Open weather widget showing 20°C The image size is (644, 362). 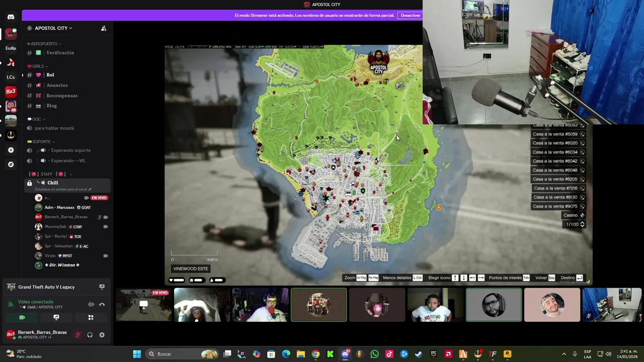24,354
